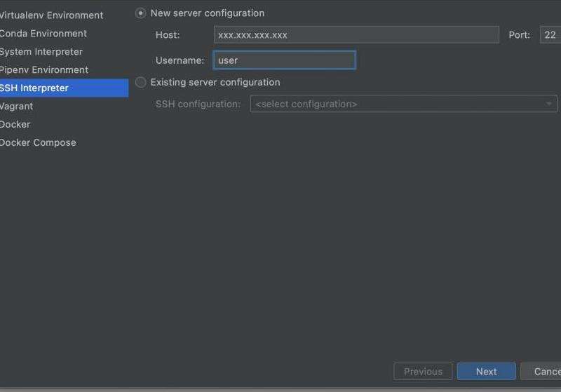Select System Interpreter option
This screenshot has height=392, width=561.
41,52
